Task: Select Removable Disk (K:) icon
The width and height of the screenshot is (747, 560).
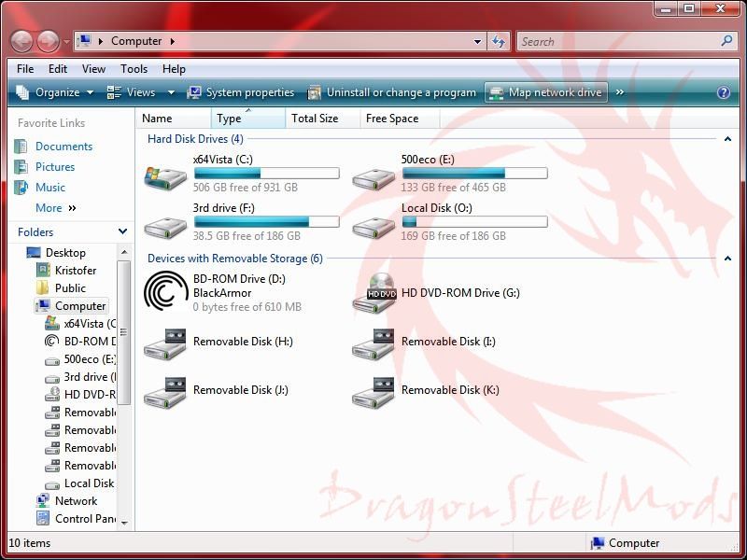Action: pyautogui.click(x=373, y=392)
